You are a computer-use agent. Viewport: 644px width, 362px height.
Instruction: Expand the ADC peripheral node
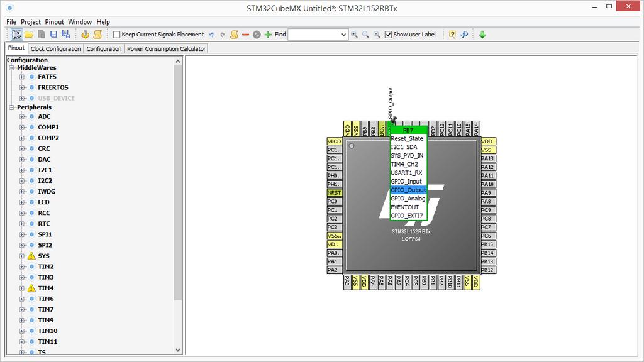pyautogui.click(x=22, y=116)
